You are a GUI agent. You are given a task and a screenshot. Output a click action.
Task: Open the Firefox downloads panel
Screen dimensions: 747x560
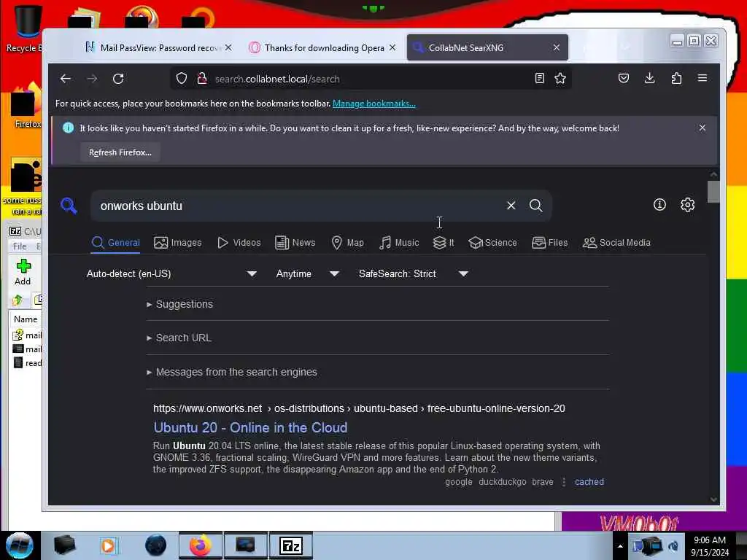click(x=649, y=78)
